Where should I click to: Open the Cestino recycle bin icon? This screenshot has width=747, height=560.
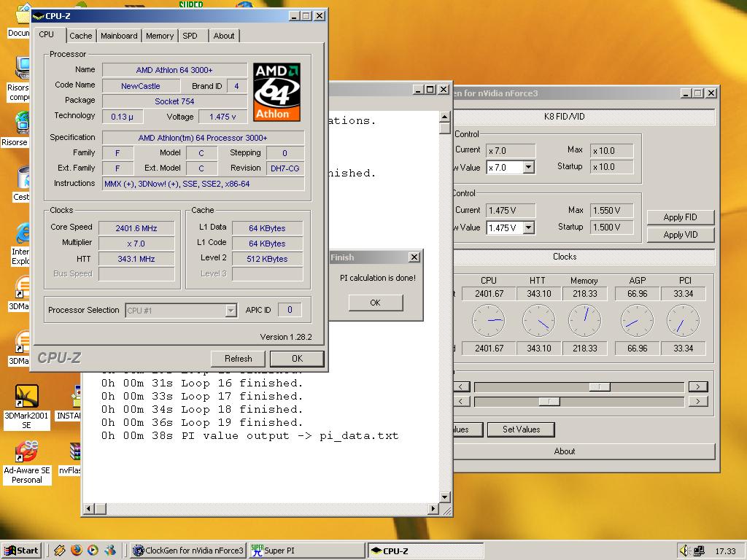(x=23, y=178)
